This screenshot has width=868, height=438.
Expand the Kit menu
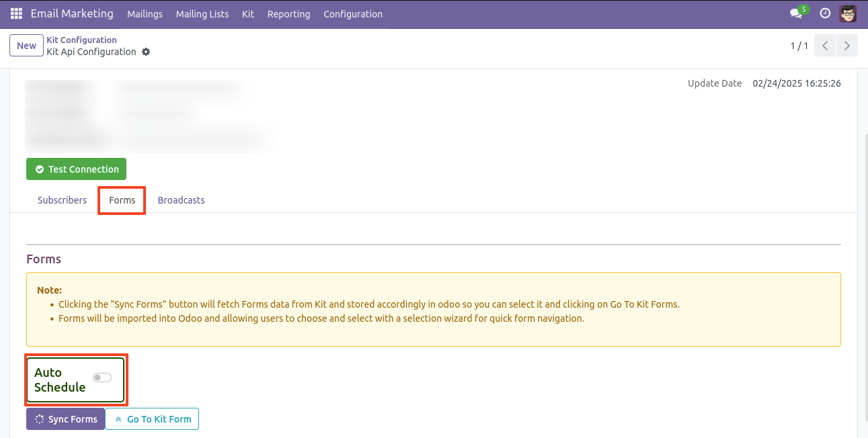coord(248,14)
